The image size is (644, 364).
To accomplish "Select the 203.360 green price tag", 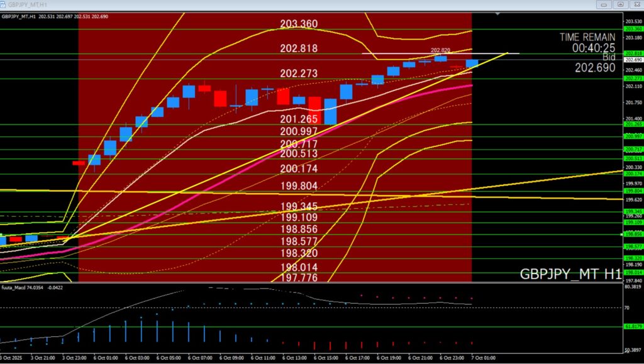I will coord(633,29).
